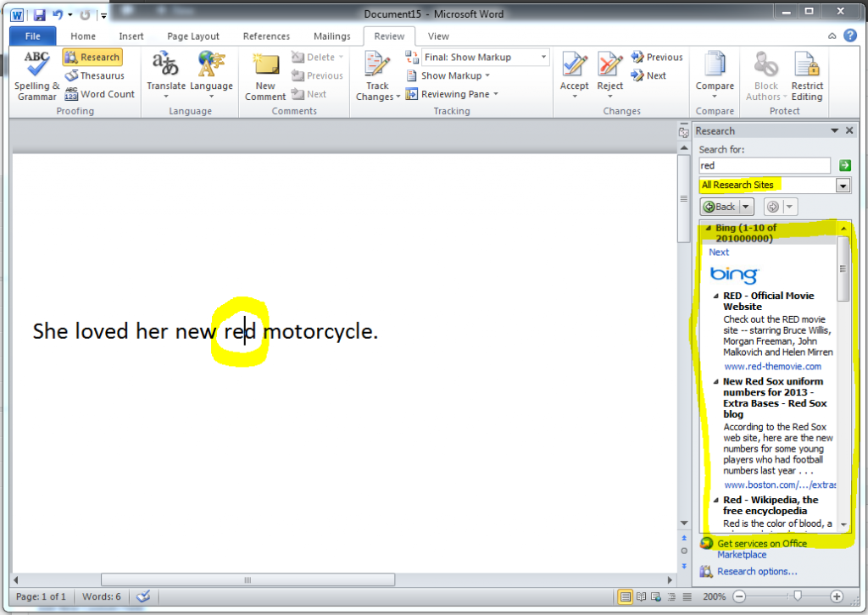Undo the last action
This screenshot has width=868, height=615.
58,14
